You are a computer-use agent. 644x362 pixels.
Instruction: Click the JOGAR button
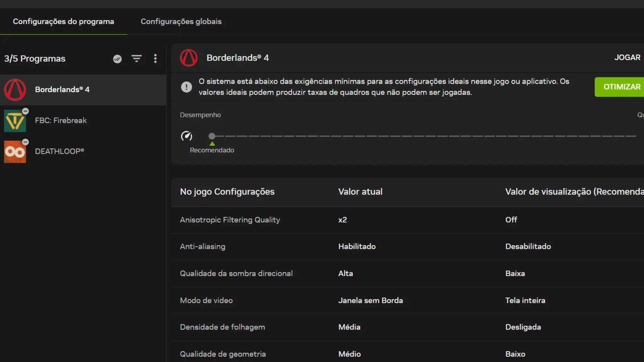click(x=627, y=58)
